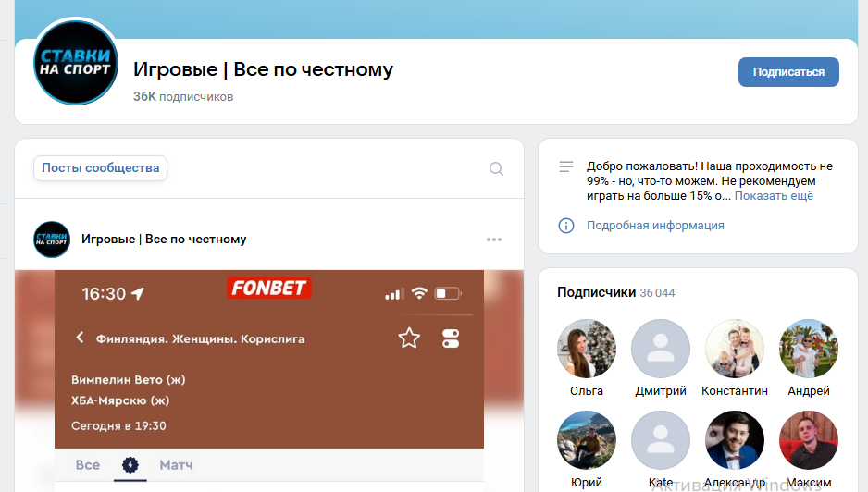This screenshot has width=868, height=492.
Task: Open the community avatar Ставки на спорт in the header
Action: coord(76,63)
